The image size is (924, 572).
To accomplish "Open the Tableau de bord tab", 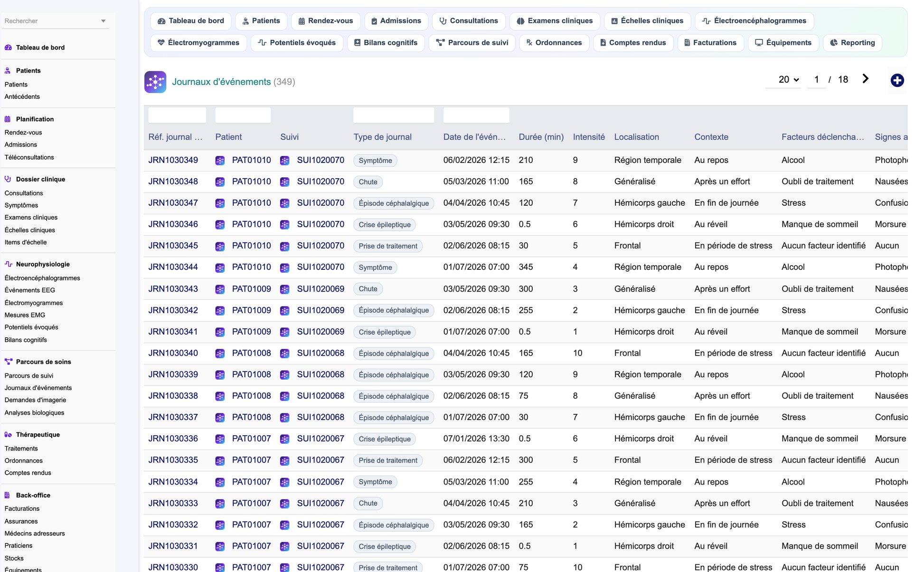I will coord(191,21).
